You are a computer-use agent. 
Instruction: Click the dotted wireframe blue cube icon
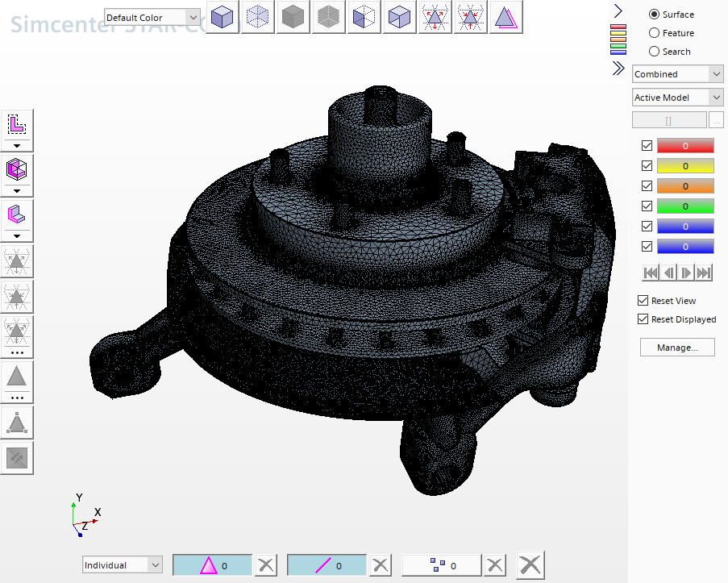pyautogui.click(x=258, y=17)
